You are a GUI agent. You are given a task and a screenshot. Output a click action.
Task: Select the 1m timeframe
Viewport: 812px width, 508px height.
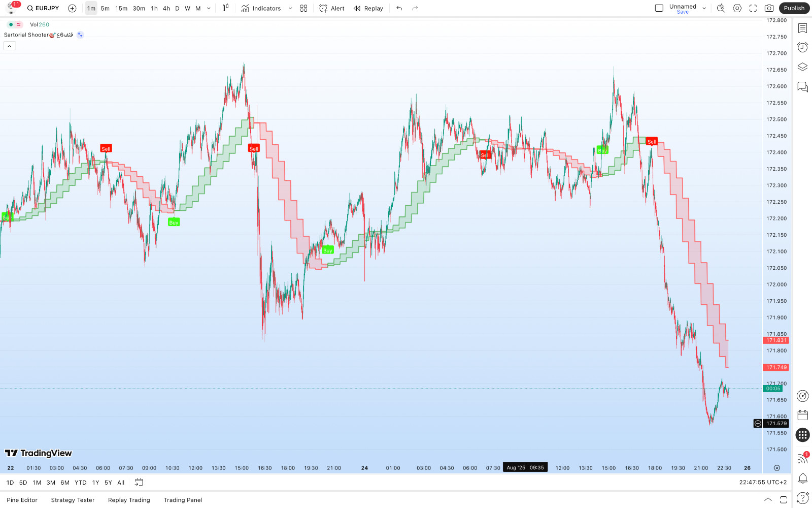coord(91,8)
